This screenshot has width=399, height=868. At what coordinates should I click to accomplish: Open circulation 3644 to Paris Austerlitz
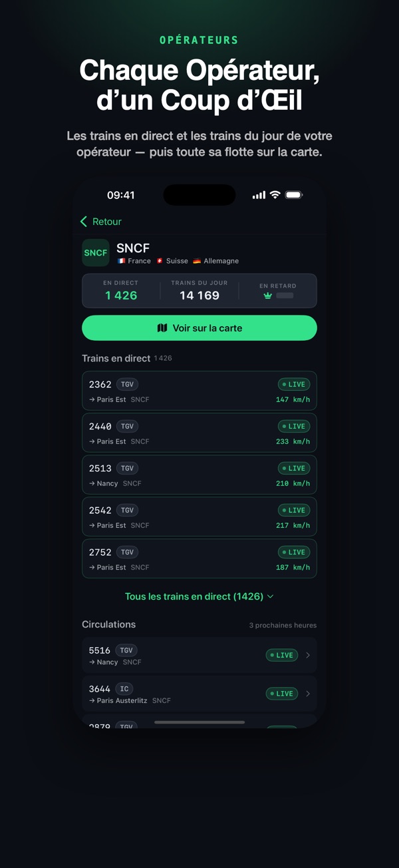click(199, 694)
